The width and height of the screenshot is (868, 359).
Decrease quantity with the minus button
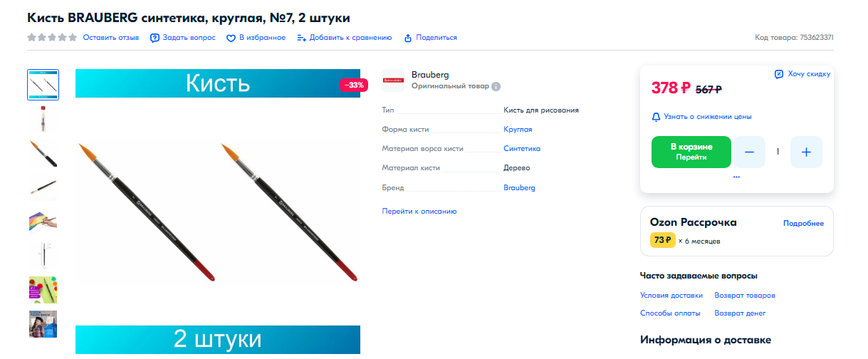pos(749,152)
